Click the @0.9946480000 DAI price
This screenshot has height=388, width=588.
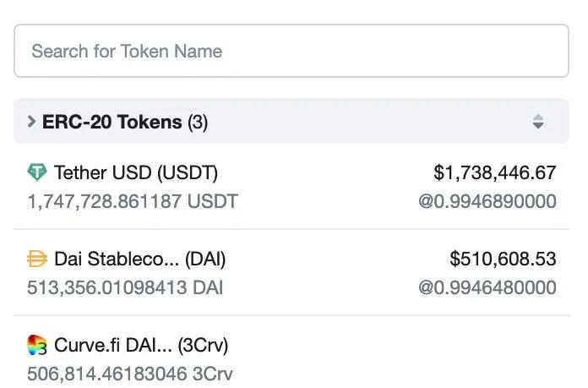487,287
